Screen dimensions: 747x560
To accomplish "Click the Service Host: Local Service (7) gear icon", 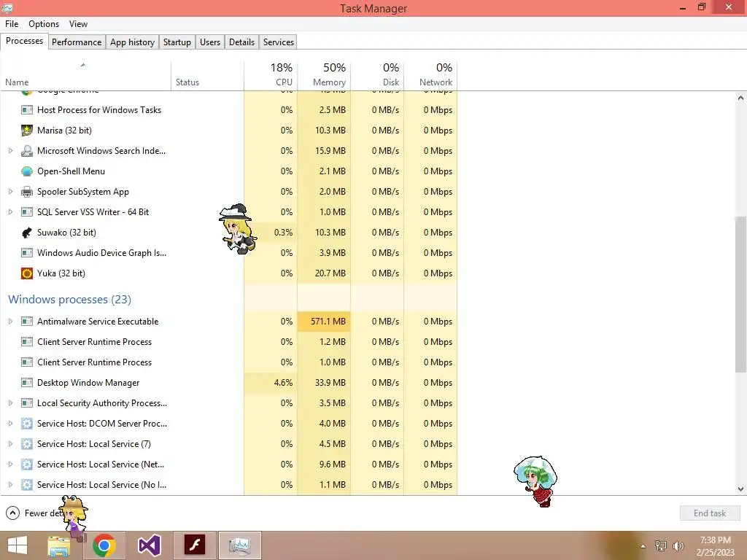I will (x=27, y=444).
